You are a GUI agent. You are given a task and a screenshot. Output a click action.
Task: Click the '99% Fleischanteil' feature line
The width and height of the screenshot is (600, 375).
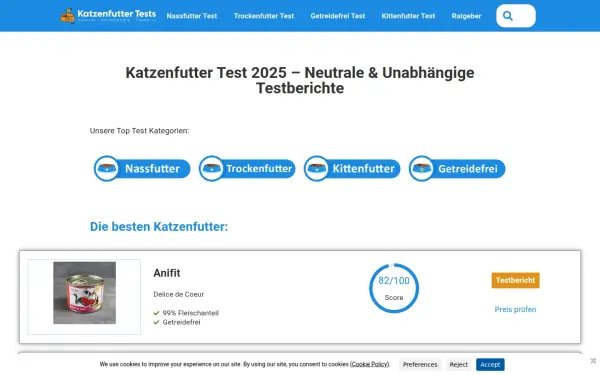click(186, 313)
